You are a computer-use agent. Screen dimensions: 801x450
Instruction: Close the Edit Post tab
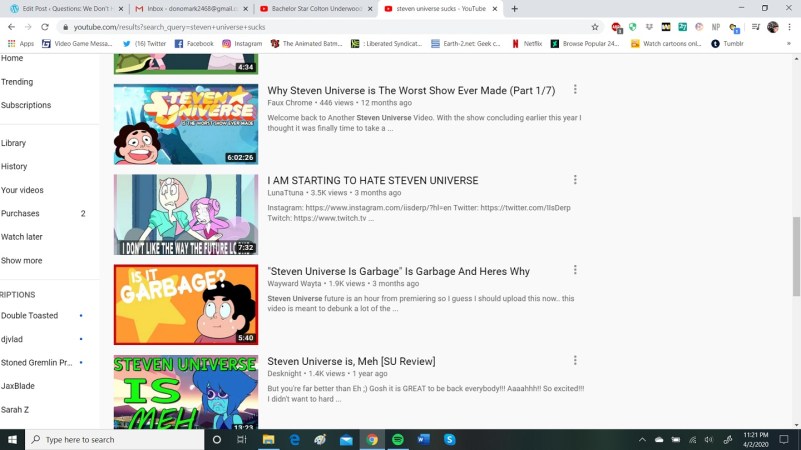[121, 9]
